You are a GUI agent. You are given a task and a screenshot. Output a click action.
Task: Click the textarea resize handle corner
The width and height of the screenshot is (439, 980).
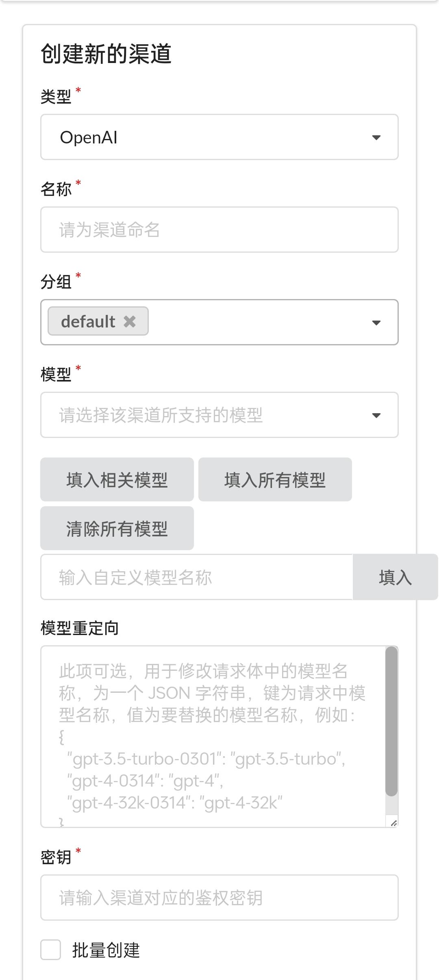pos(393,823)
